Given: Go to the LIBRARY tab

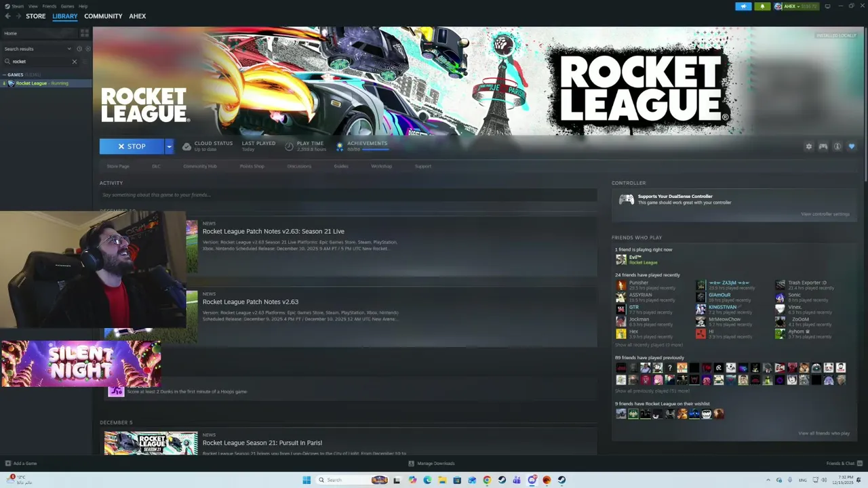Looking at the screenshot, I should point(65,16).
